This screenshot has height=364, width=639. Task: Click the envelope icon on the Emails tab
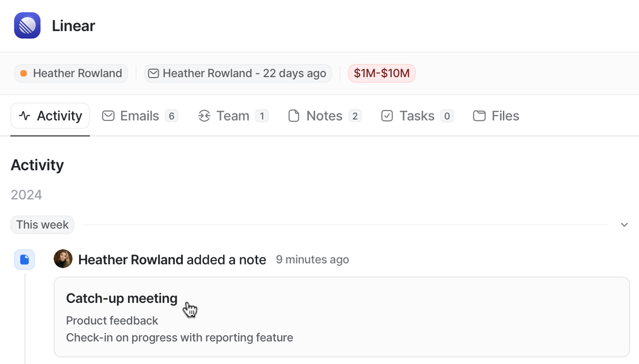click(108, 116)
